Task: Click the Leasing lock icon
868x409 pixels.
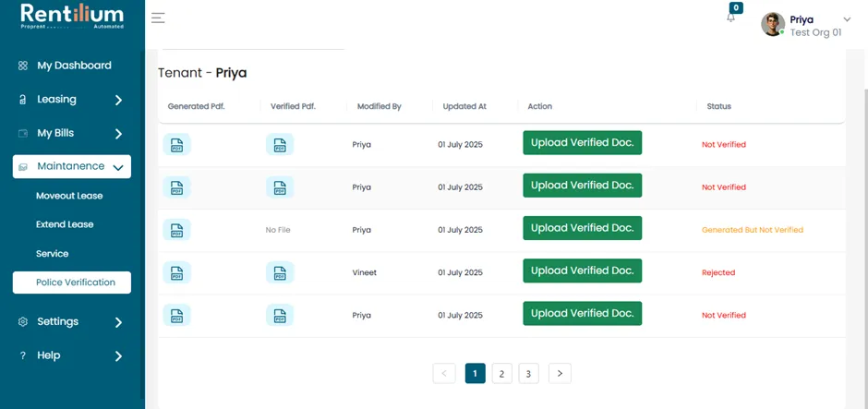Action: [23, 100]
